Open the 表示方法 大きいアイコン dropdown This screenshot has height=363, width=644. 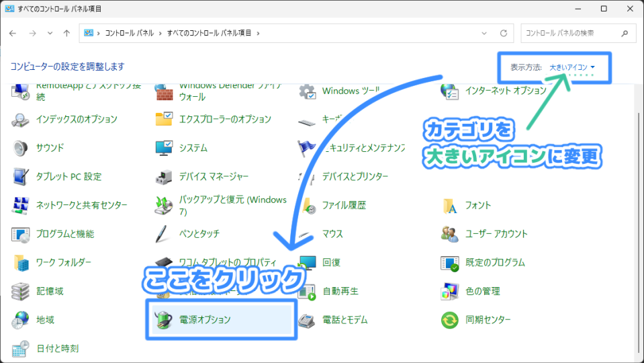click(571, 67)
